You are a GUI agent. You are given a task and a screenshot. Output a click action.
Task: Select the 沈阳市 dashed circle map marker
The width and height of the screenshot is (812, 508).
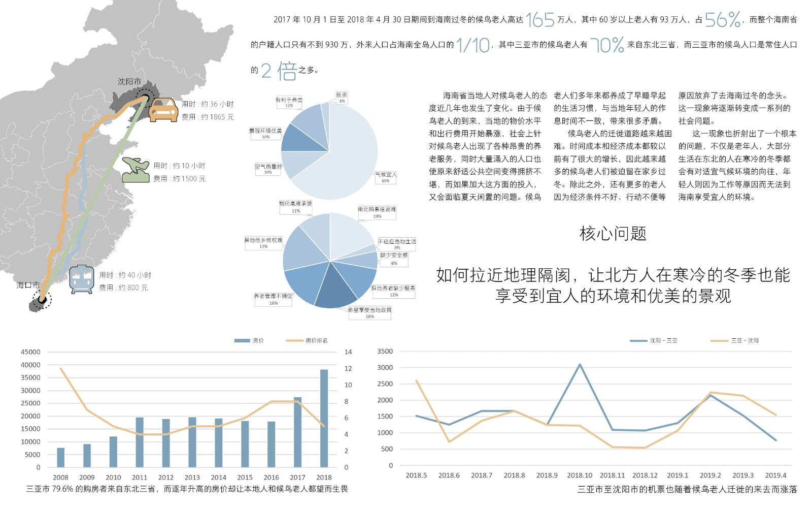145,97
